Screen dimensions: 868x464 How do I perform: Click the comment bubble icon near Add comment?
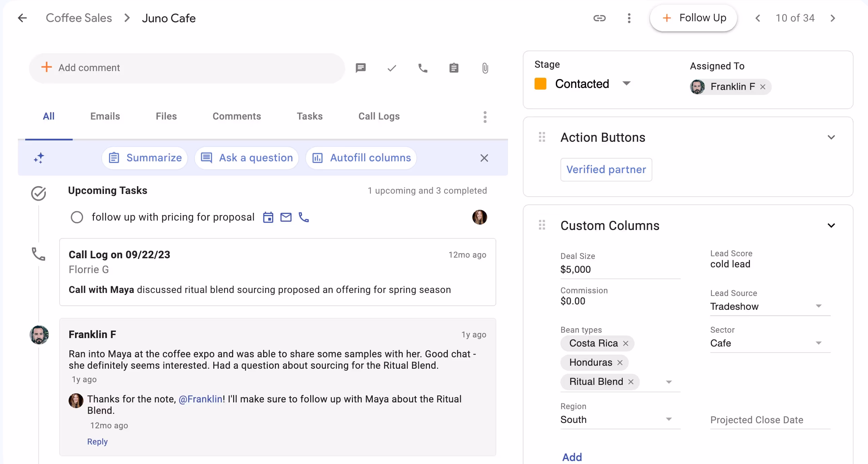coord(361,68)
